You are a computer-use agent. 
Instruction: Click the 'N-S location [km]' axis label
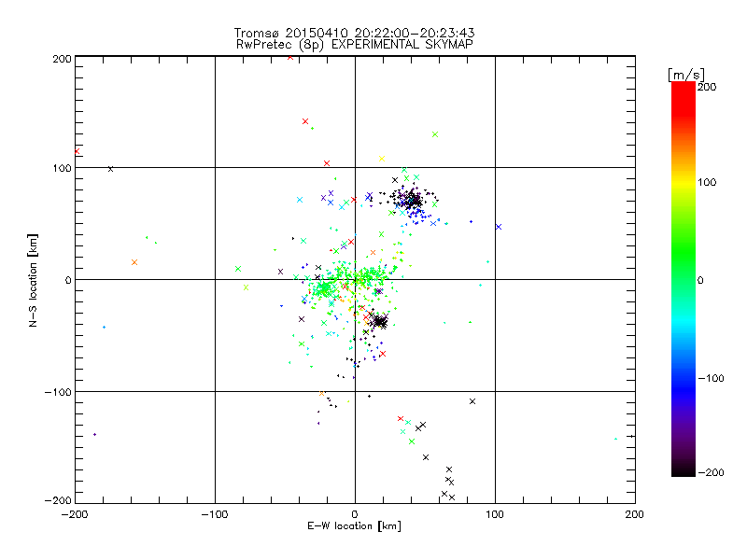tap(33, 280)
